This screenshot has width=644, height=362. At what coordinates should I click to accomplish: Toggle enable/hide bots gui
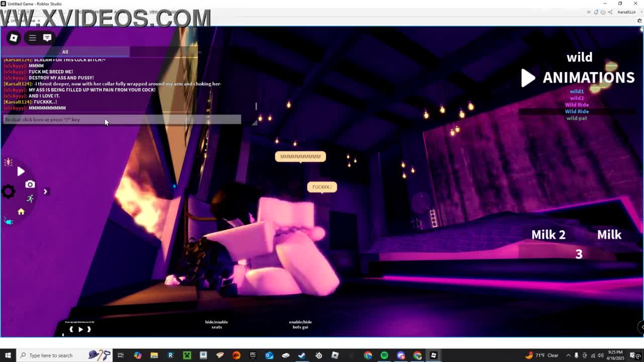point(300,324)
